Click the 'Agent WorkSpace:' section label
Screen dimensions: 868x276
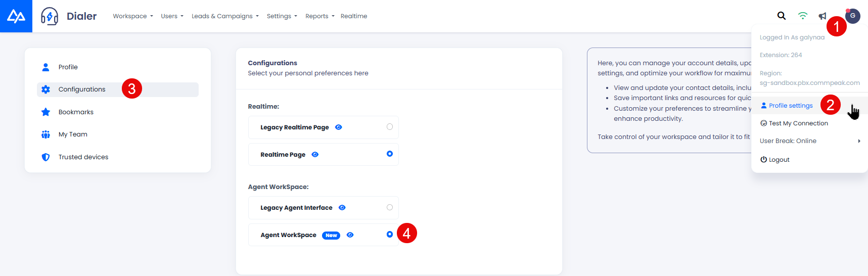click(x=278, y=187)
